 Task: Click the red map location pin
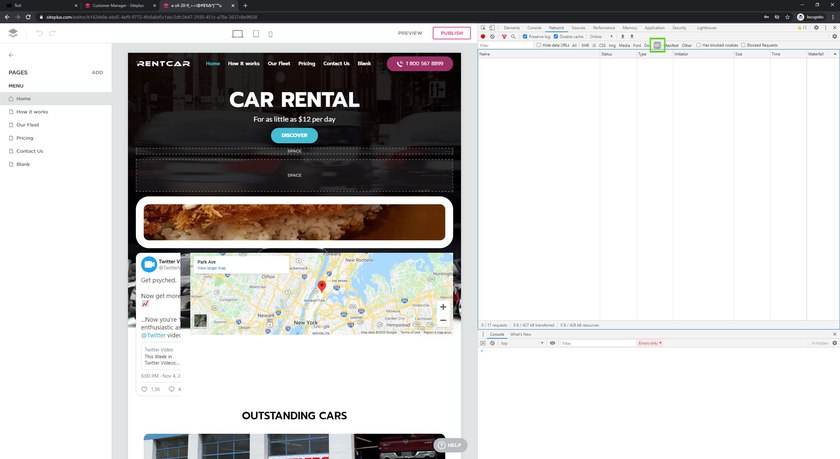point(321,286)
